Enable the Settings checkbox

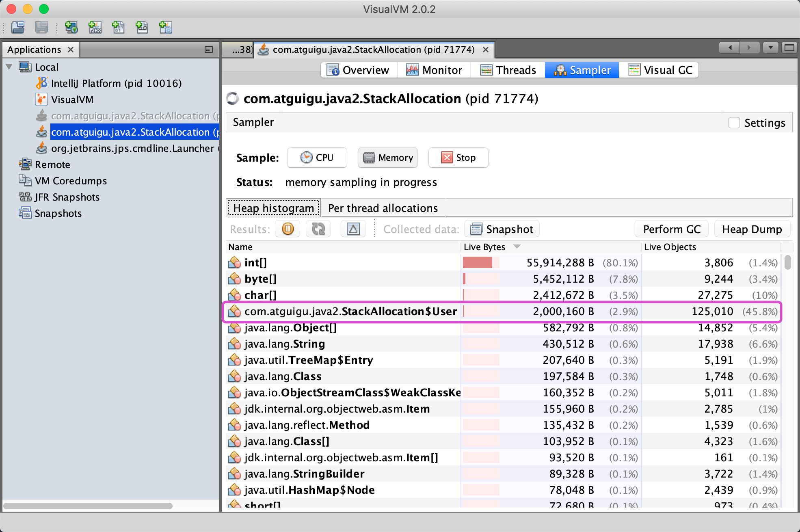coord(734,123)
